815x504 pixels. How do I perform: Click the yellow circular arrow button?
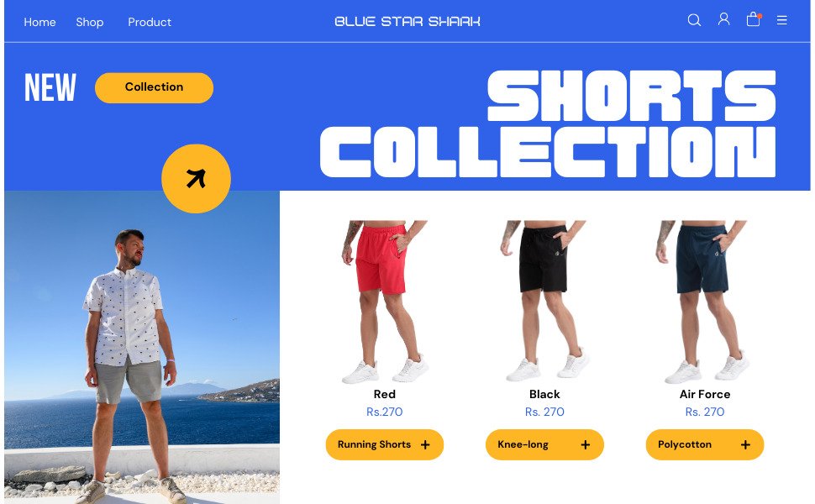196,179
